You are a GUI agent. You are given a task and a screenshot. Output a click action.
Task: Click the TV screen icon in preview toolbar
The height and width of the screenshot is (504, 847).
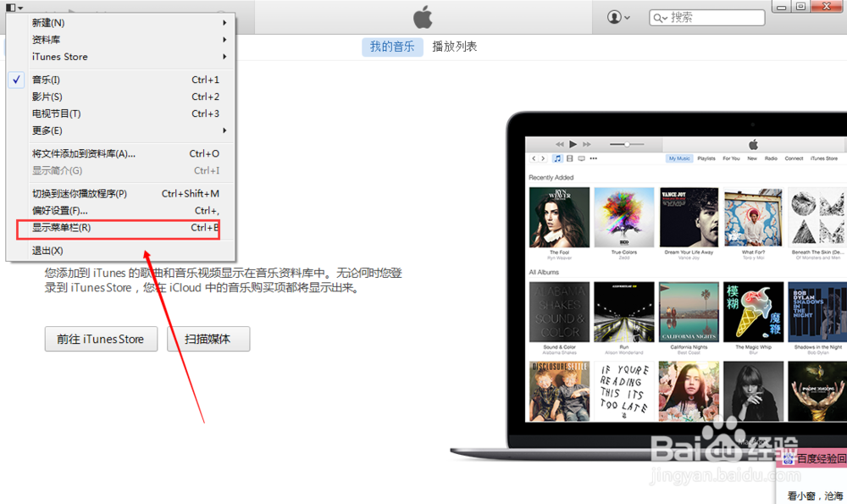(581, 158)
